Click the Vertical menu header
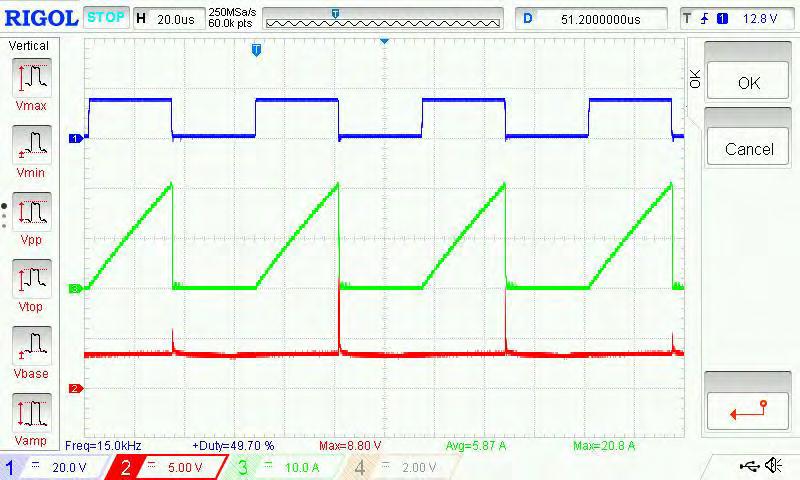Image resolution: width=800 pixels, height=480 pixels. coord(29,45)
